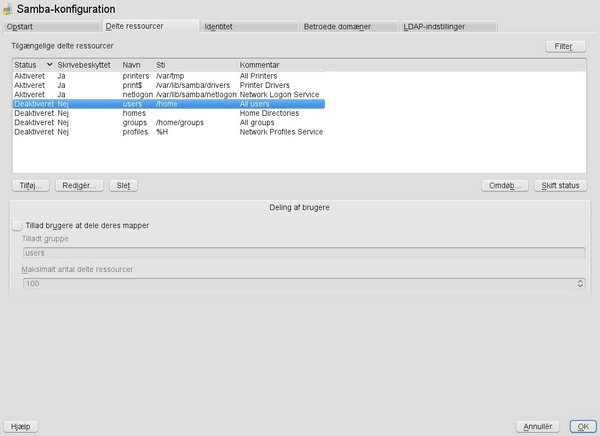The width and height of the screenshot is (600, 436).
Task: Click the Tilladt gruppe input field
Action: (304, 253)
